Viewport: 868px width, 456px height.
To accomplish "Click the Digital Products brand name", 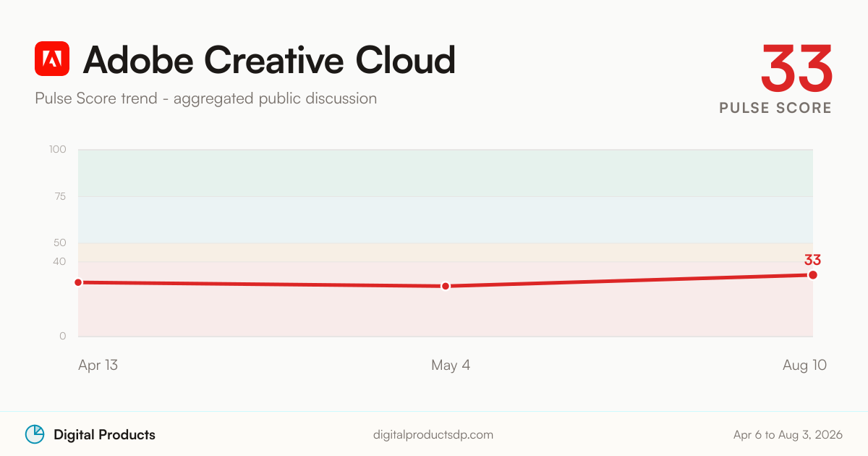I will pos(104,435).
